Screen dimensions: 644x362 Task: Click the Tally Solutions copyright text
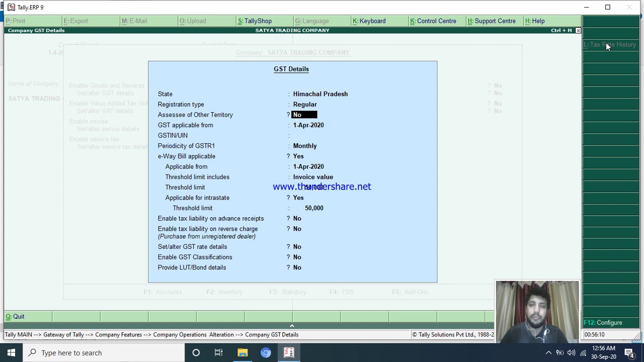[453, 335]
